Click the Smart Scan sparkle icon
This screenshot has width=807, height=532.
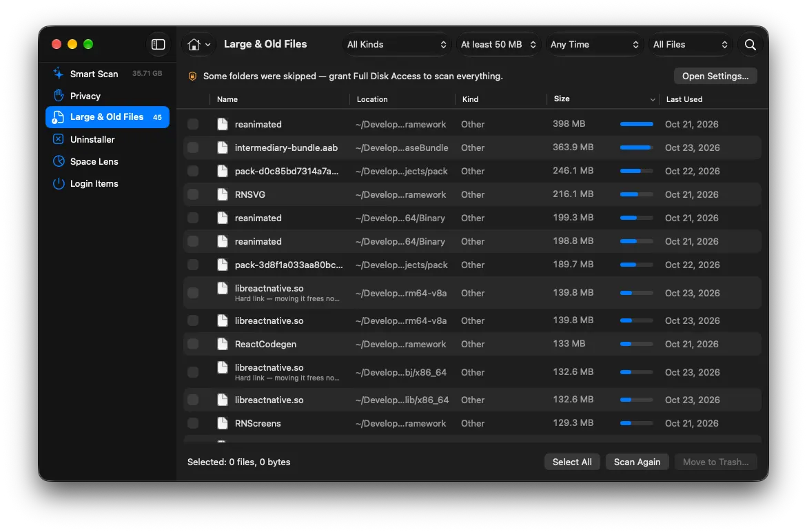click(59, 74)
